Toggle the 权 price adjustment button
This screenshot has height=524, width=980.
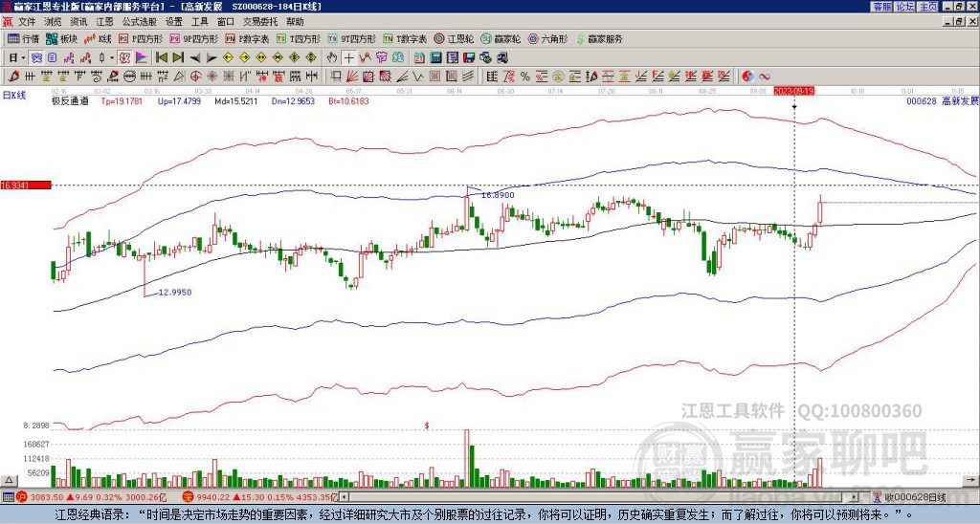pos(124,57)
